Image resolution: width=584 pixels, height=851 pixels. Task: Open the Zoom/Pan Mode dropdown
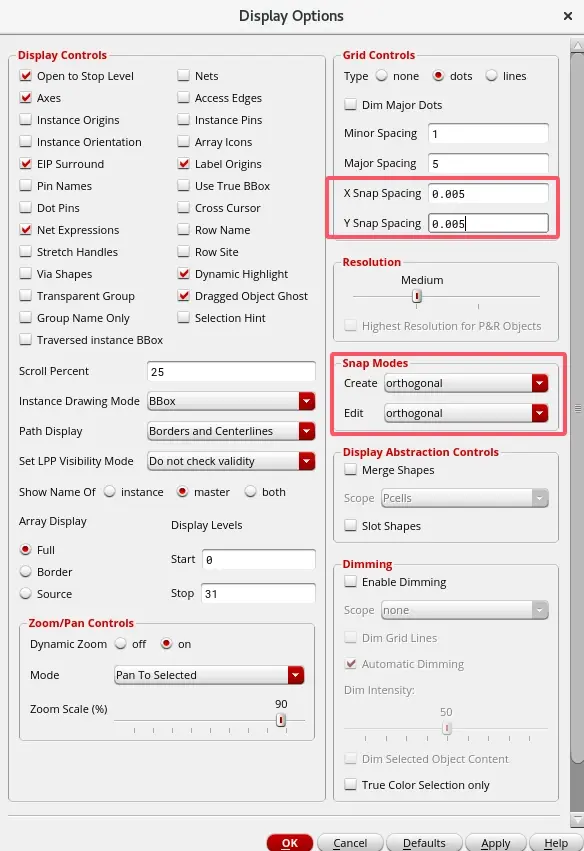pyautogui.click(x=209, y=675)
